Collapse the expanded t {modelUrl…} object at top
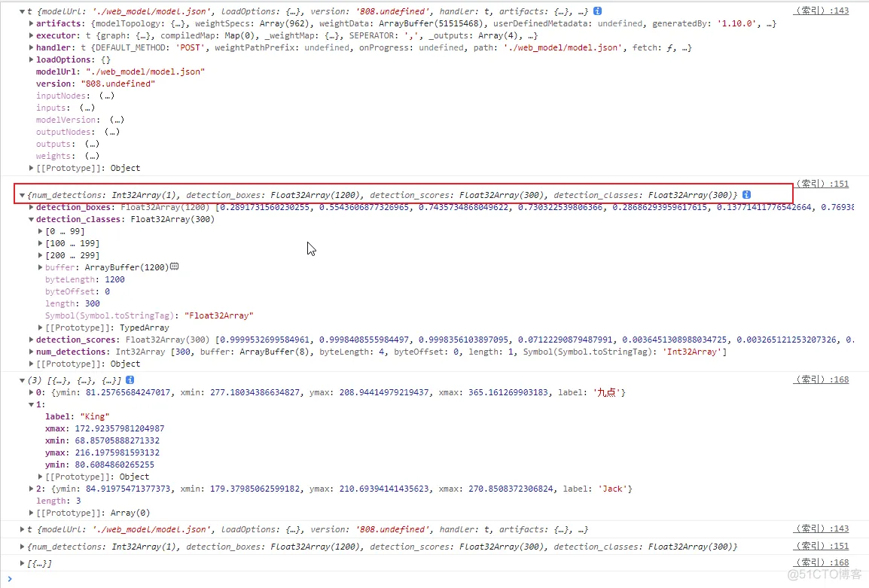The image size is (869, 588). point(22,11)
